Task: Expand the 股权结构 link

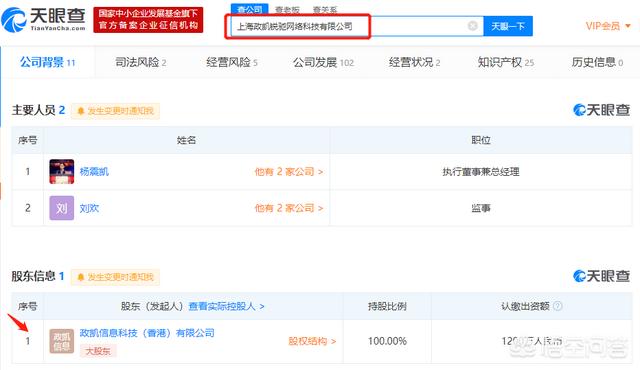Action: pyautogui.click(x=312, y=341)
